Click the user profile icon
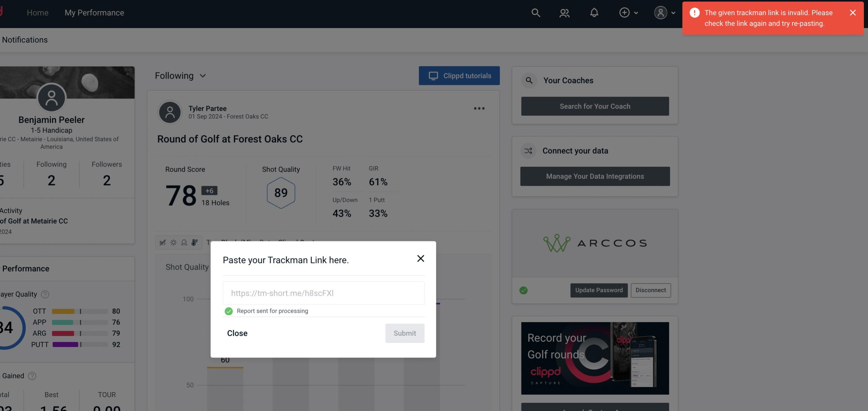Screen dimensions: 868x411 pyautogui.click(x=660, y=12)
